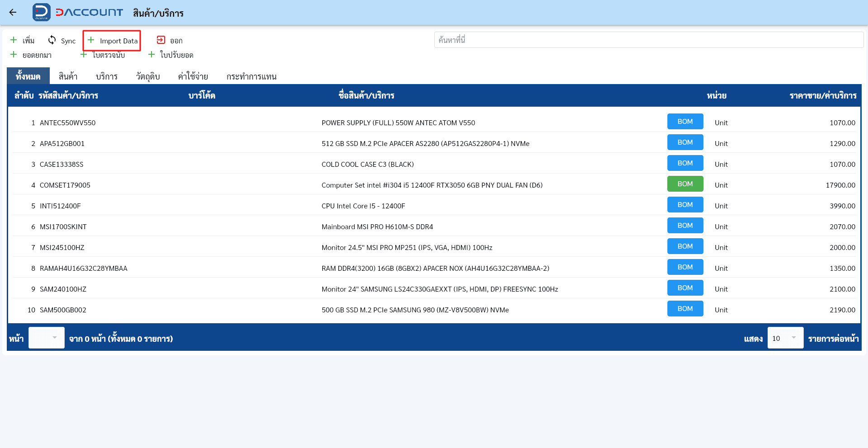The height and width of the screenshot is (448, 868).
Task: Add a new item via เพิ่ม
Action: [23, 40]
